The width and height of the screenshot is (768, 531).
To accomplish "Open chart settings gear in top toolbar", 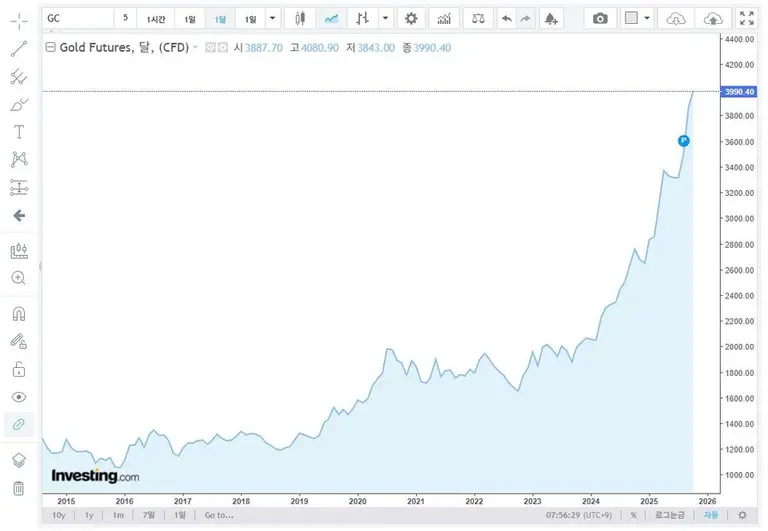I will pos(410,18).
